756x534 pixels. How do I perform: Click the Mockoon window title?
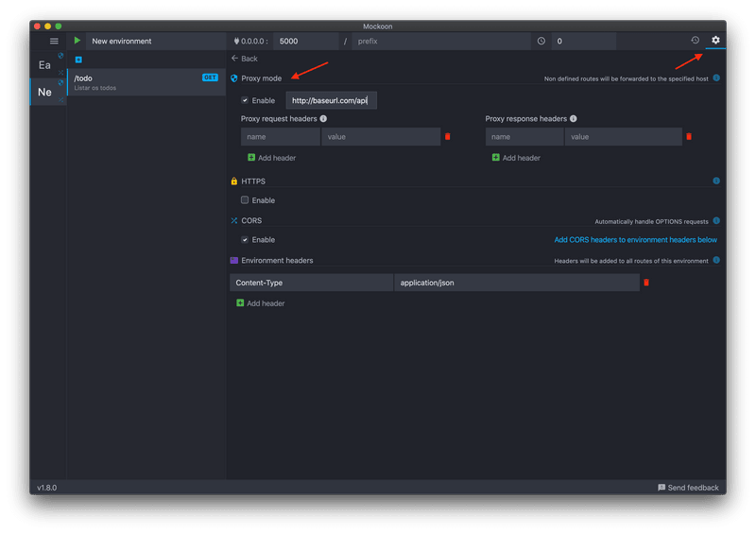click(x=377, y=26)
